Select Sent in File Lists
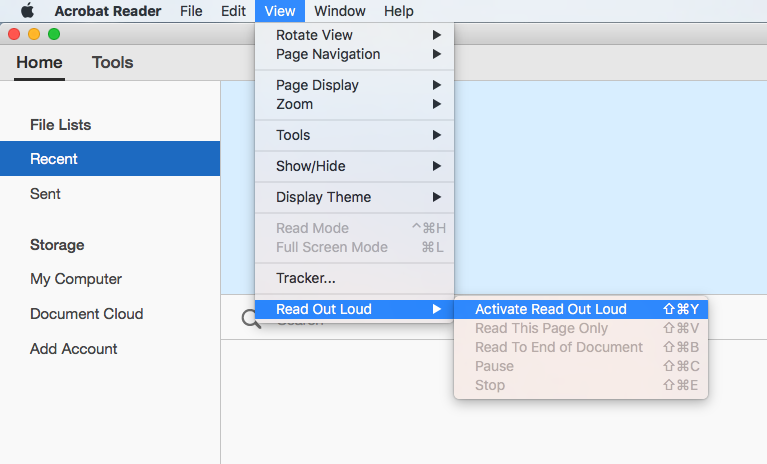Screen dimensions: 767x464 pyautogui.click(x=46, y=194)
